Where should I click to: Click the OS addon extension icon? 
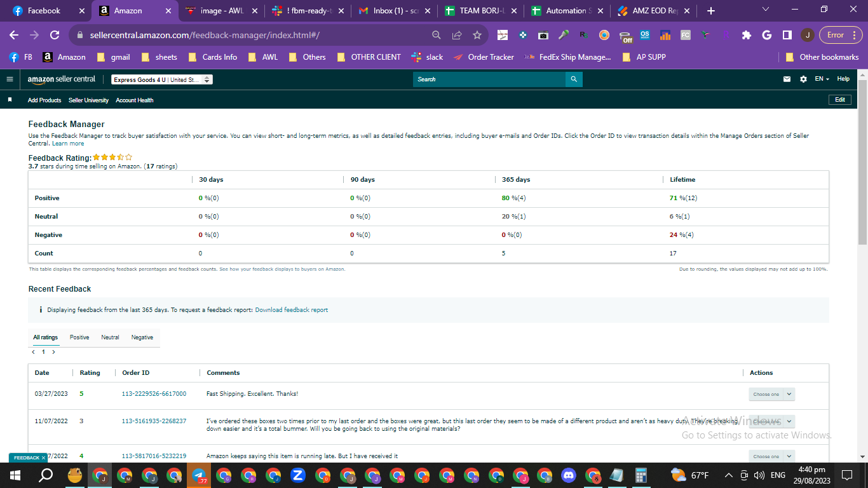point(645,35)
